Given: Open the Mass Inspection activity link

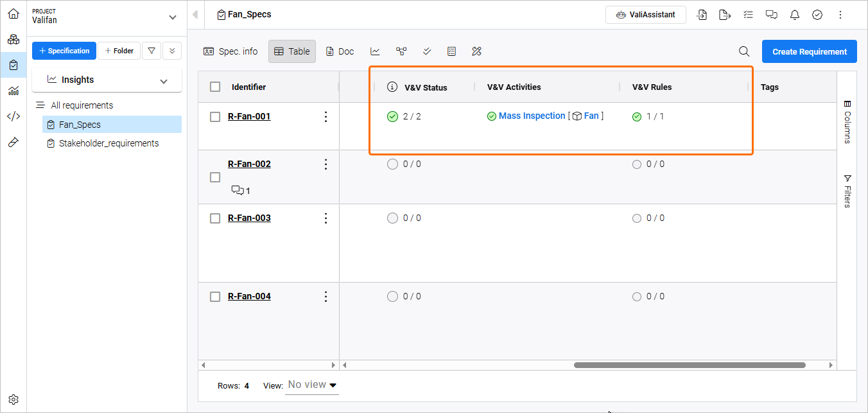Looking at the screenshot, I should coord(532,116).
